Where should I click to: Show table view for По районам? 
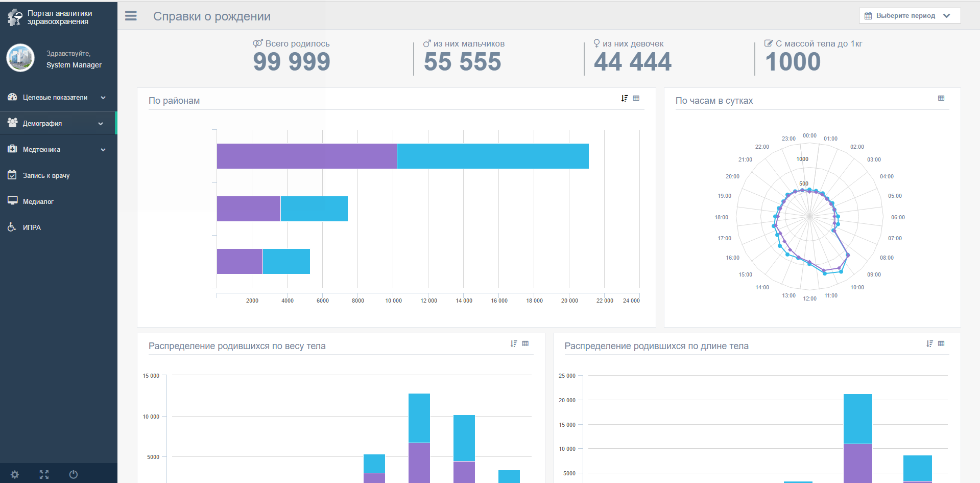[636, 98]
